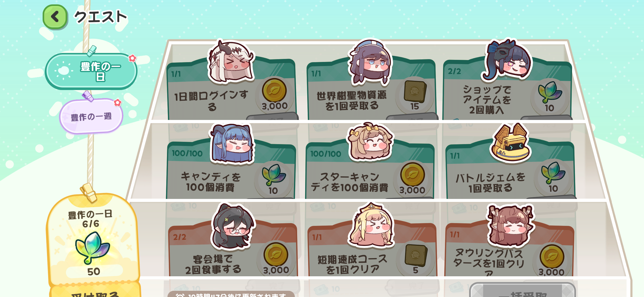Click the gold coin reward on スターキャンディ quest
Viewport: 644px width, 297px height.
click(413, 174)
